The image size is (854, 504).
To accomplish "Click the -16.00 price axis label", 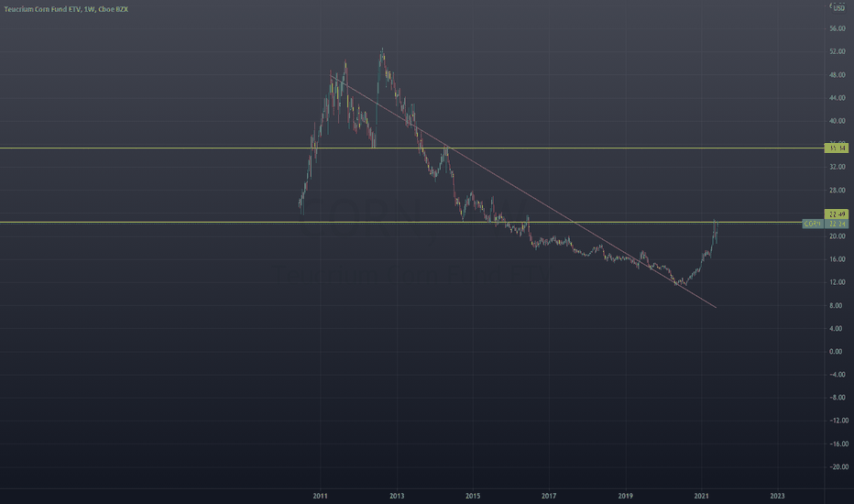I will click(x=838, y=444).
